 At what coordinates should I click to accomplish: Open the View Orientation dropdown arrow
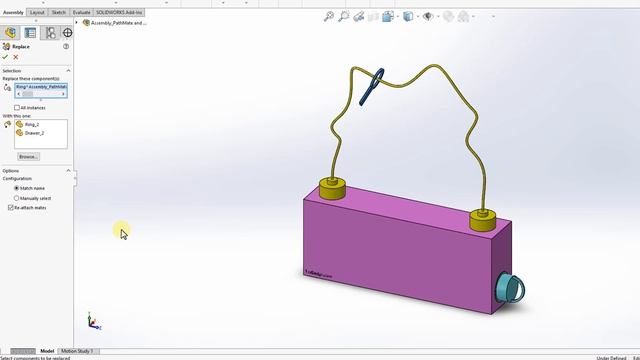[398, 17]
